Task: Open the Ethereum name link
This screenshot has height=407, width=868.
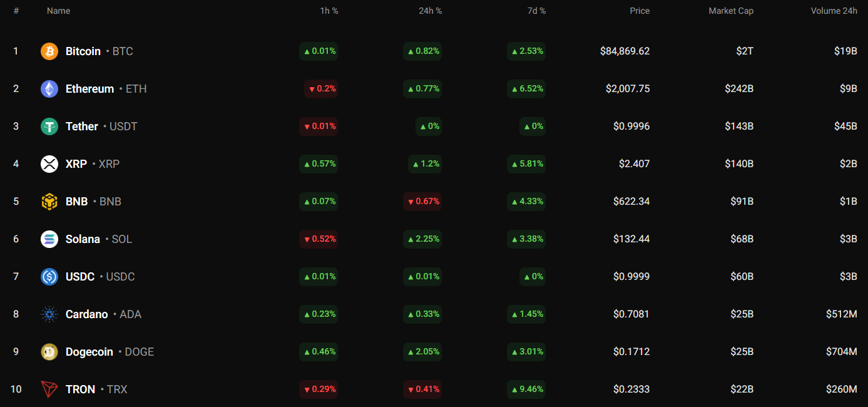Action: coord(89,89)
